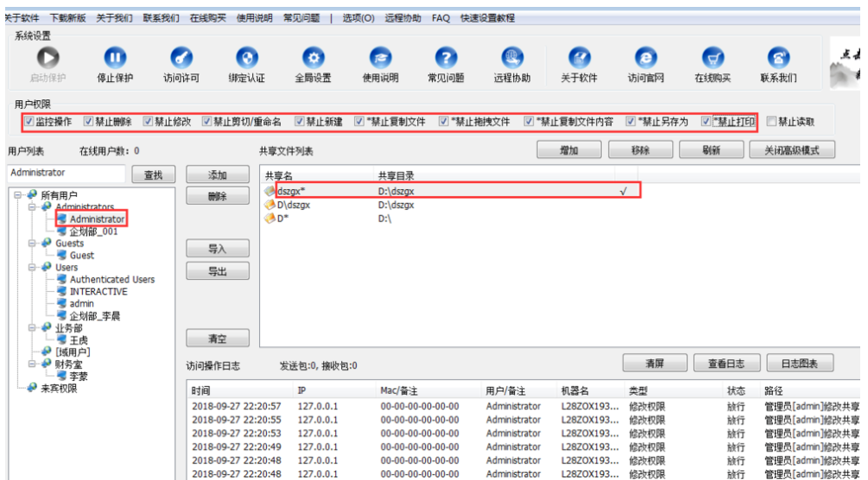Click the 企划部_001 user icon

62,231
